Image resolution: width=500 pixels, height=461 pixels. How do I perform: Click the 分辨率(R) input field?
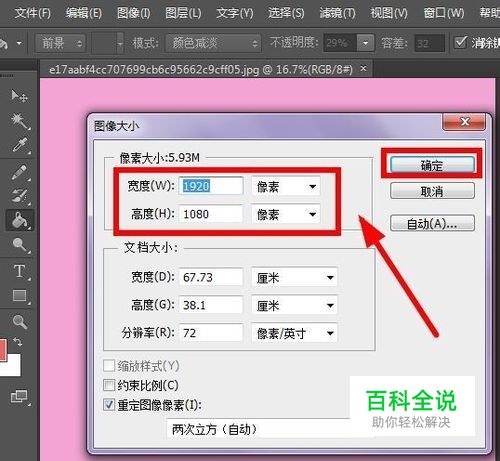(x=211, y=333)
